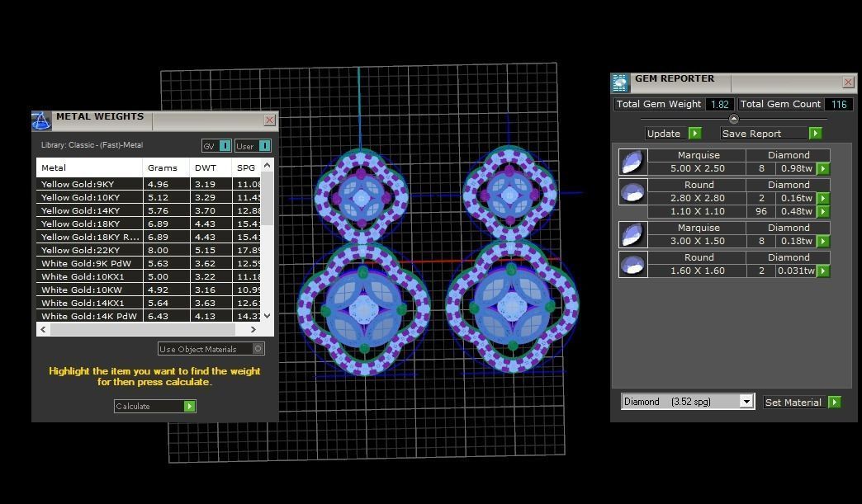Viewport: 862px width, 504px height.
Task: Click the green arrow beside Calculate
Action: pos(190,407)
